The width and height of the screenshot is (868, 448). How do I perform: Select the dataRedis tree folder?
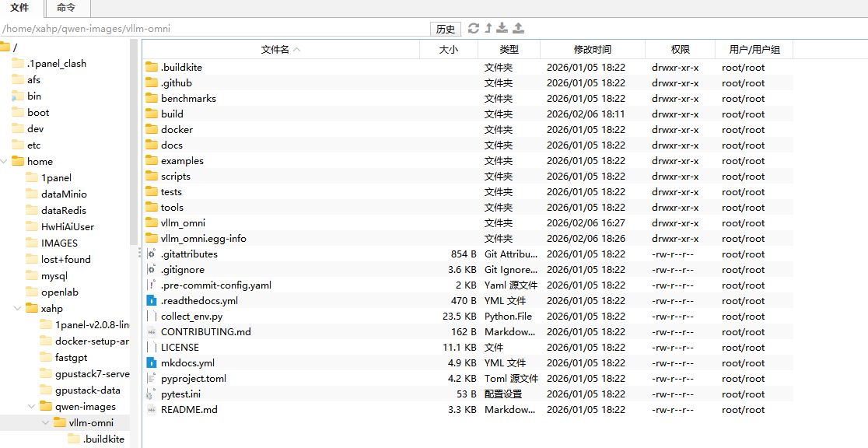tap(64, 211)
